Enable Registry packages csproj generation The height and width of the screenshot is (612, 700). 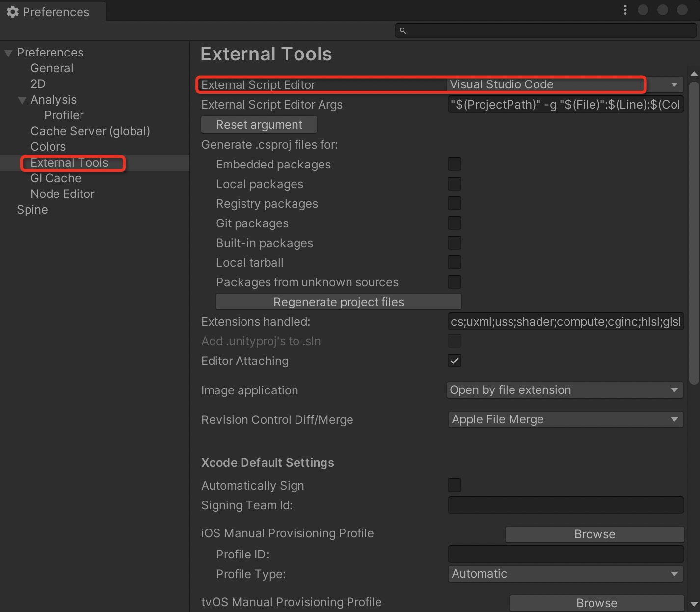click(455, 203)
